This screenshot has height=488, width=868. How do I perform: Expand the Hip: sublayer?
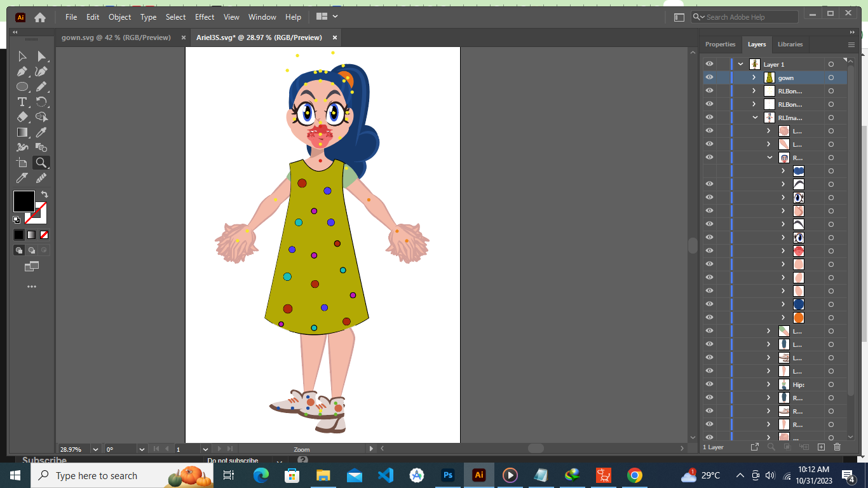pos(769,384)
